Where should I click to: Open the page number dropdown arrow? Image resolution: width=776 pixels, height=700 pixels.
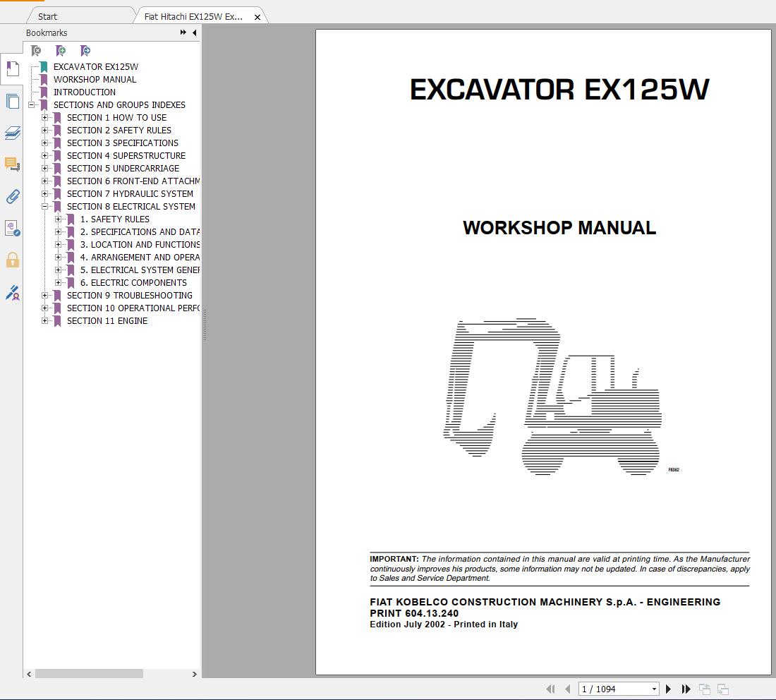pyautogui.click(x=654, y=689)
